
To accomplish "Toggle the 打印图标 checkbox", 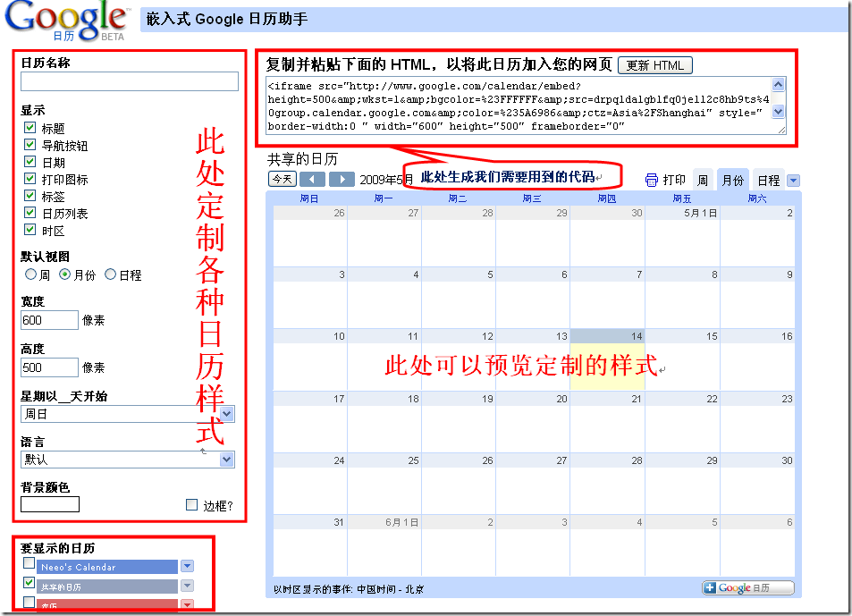I will pyautogui.click(x=30, y=178).
